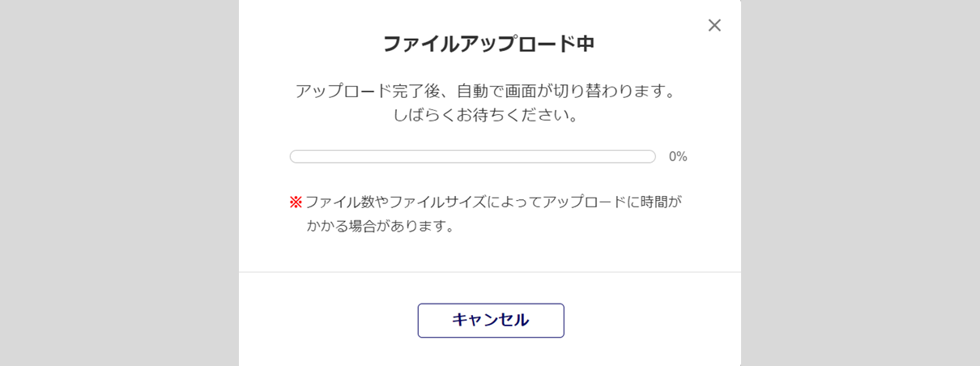980x366 pixels.
Task: Click the horizontal divider above キャンセル
Action: coord(489,272)
